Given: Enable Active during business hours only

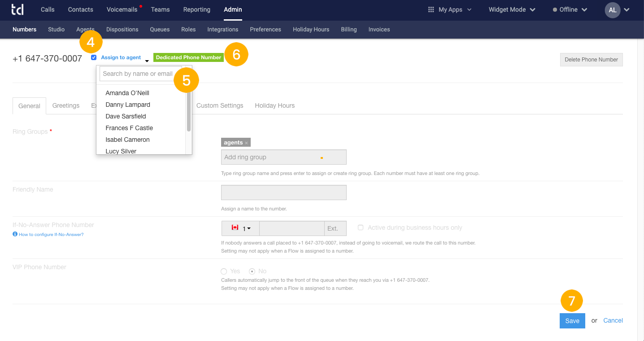Looking at the screenshot, I should 361,227.
